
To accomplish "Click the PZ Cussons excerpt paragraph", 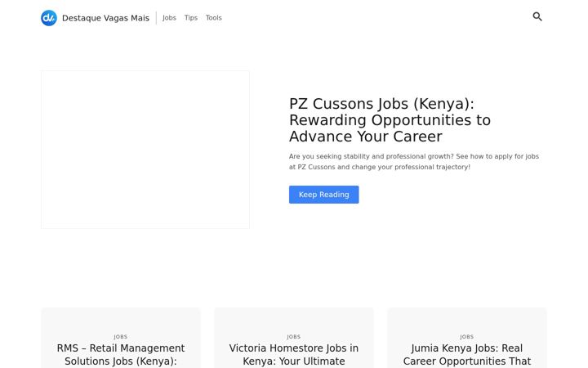I will 413,161.
